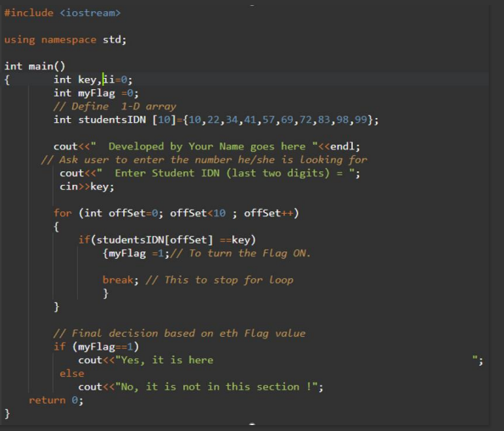Click the 'int main()' function declaration
Screen dimensions: 504x431
coord(35,66)
